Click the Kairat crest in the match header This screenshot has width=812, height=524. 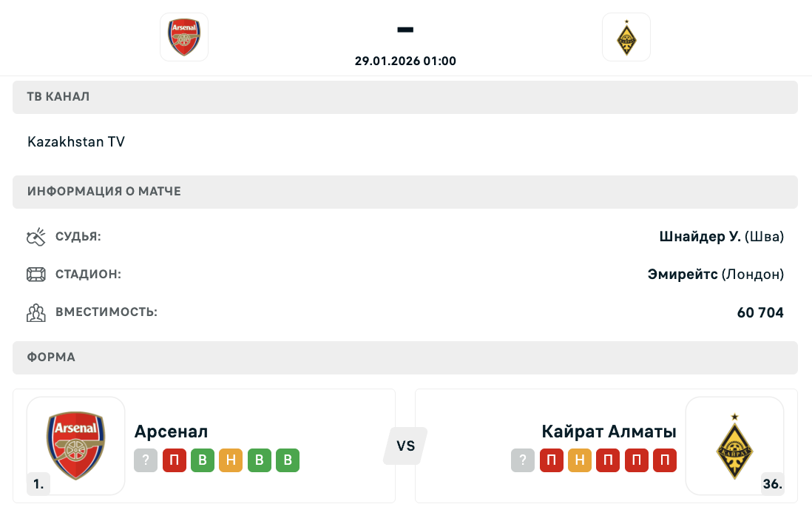626,37
